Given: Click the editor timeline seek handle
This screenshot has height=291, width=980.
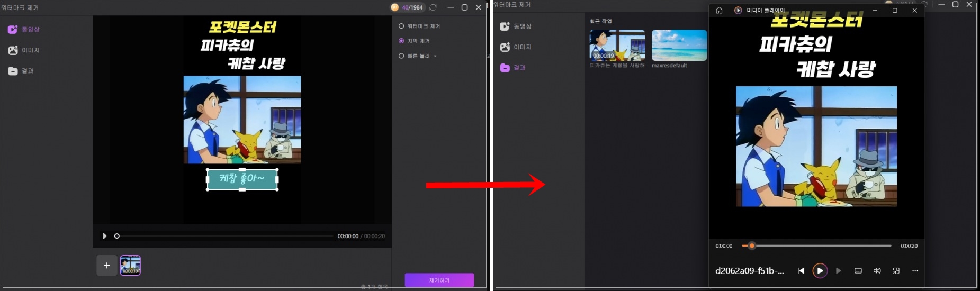Looking at the screenshot, I should 117,236.
